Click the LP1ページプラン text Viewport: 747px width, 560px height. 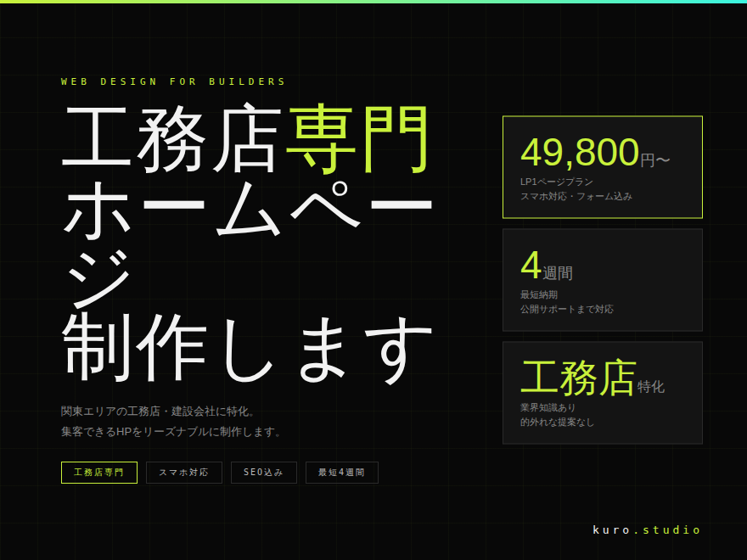(557, 182)
